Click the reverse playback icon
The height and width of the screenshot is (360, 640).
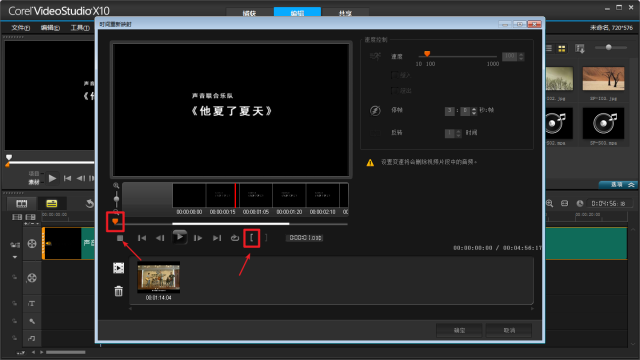375,133
